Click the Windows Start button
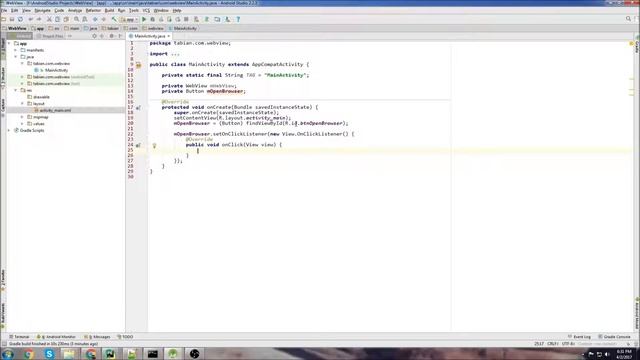Viewport: 640px width, 360px height. 8,354
